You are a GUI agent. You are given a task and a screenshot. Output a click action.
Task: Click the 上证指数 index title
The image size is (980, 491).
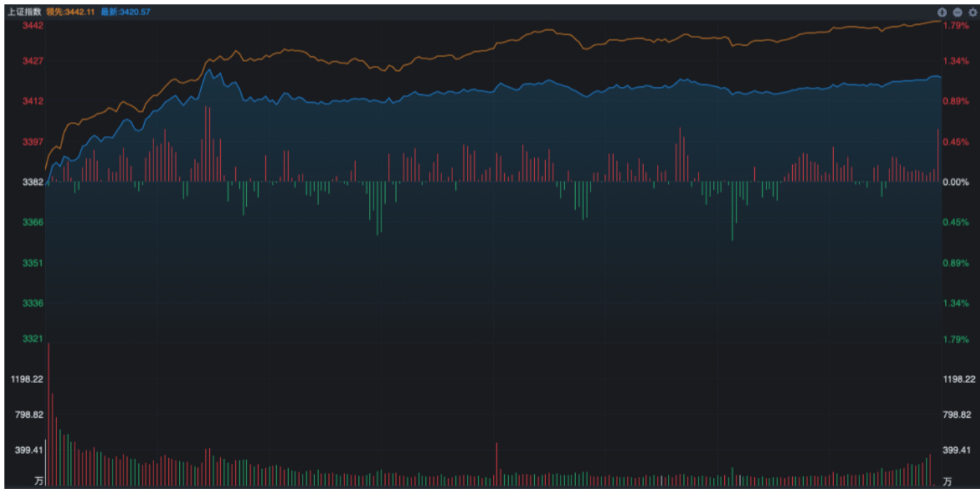click(24, 12)
